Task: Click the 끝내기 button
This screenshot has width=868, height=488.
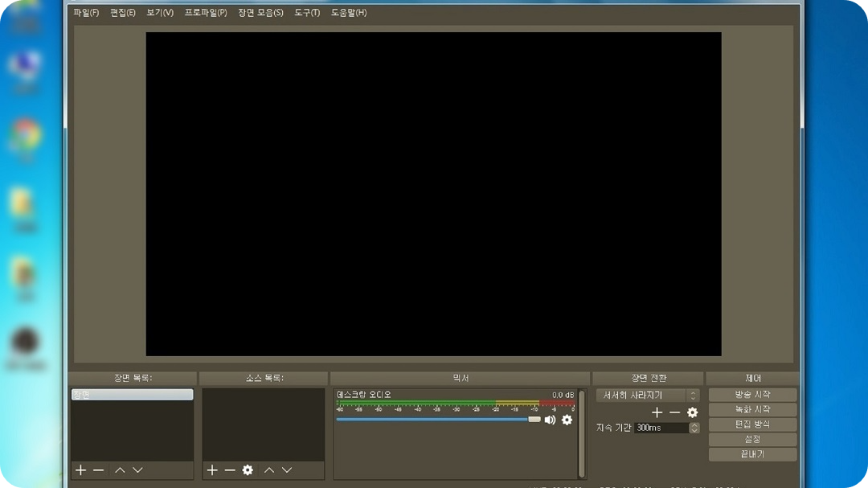Action: coord(752,454)
